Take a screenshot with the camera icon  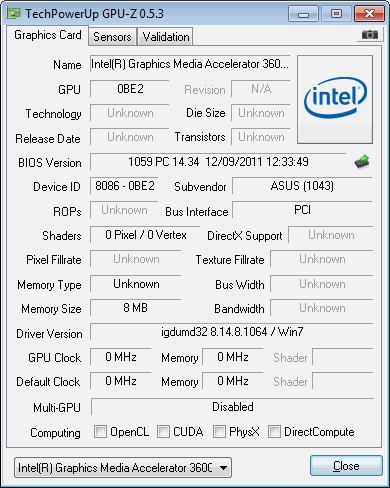370,35
